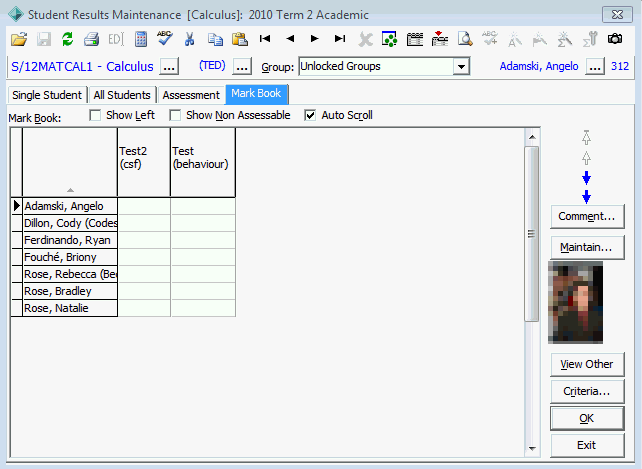This screenshot has height=469, width=642.
Task: Click the printer icon
Action: pyautogui.click(x=92, y=39)
